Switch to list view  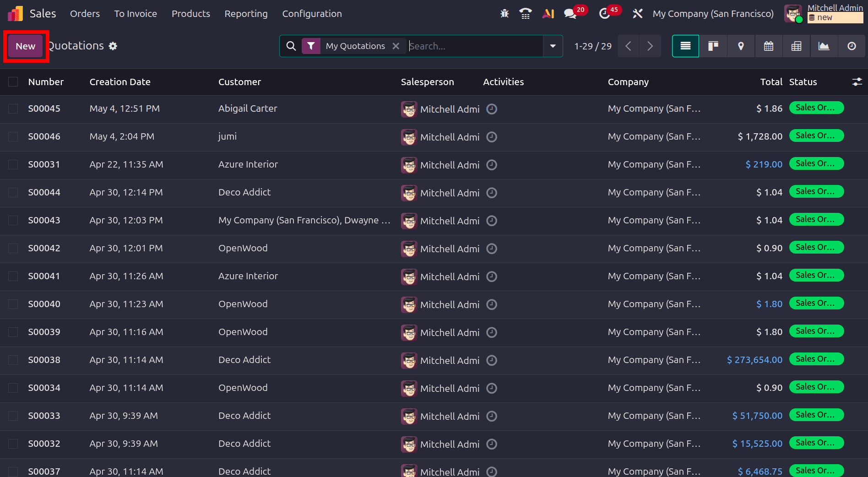pyautogui.click(x=685, y=46)
